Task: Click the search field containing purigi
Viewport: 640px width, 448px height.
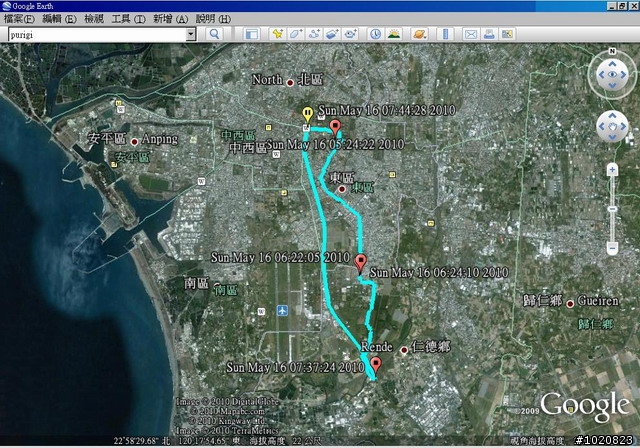Action: click(97, 35)
